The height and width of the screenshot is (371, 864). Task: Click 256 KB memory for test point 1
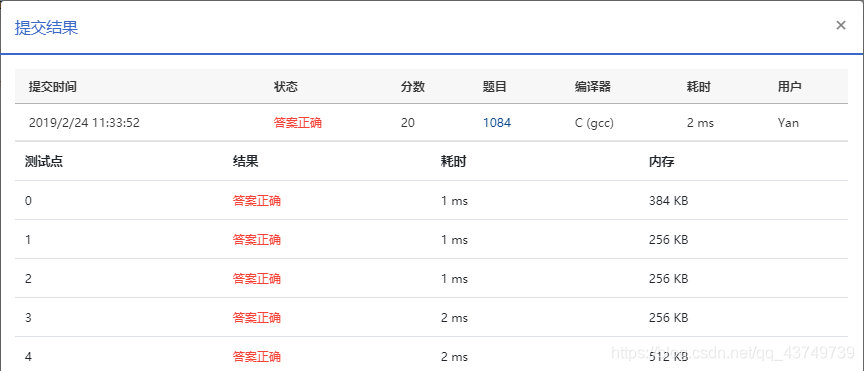(x=668, y=240)
